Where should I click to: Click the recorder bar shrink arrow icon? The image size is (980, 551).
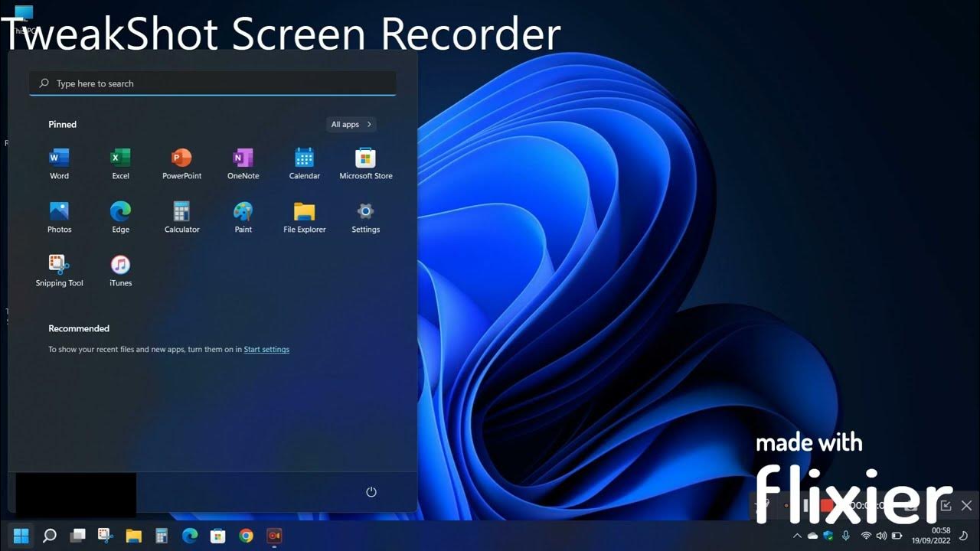(x=946, y=505)
